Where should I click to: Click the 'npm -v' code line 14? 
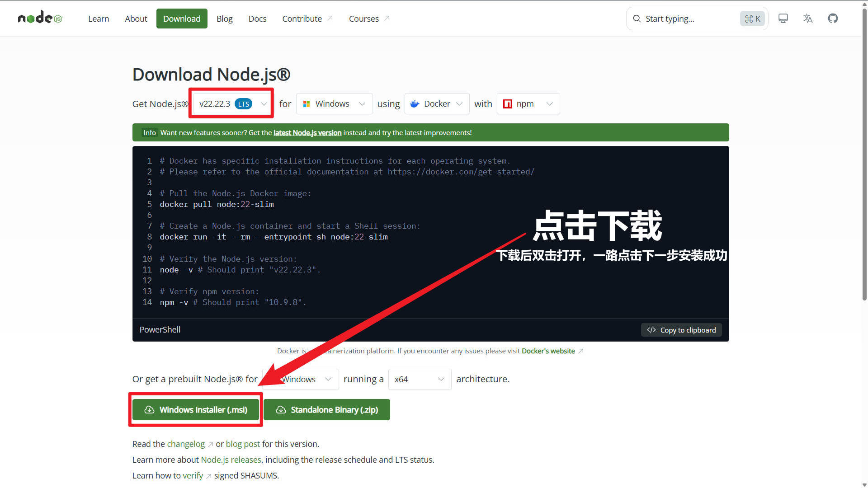coord(233,302)
